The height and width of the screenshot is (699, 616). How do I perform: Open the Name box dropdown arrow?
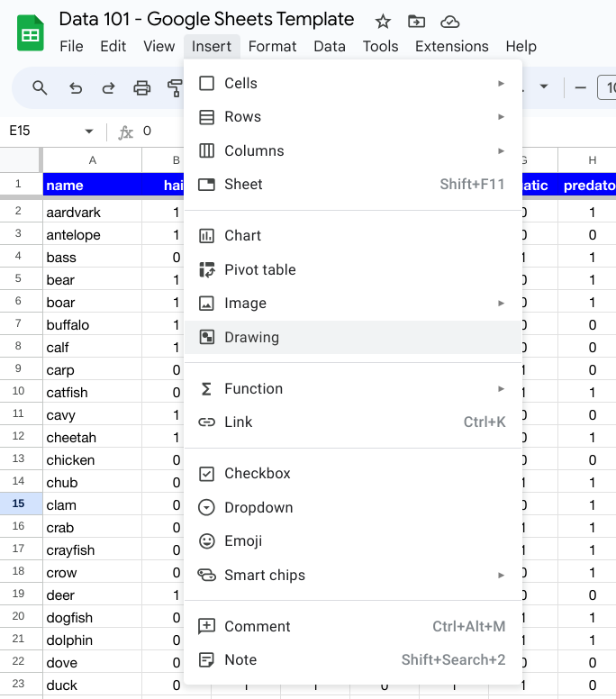[89, 132]
